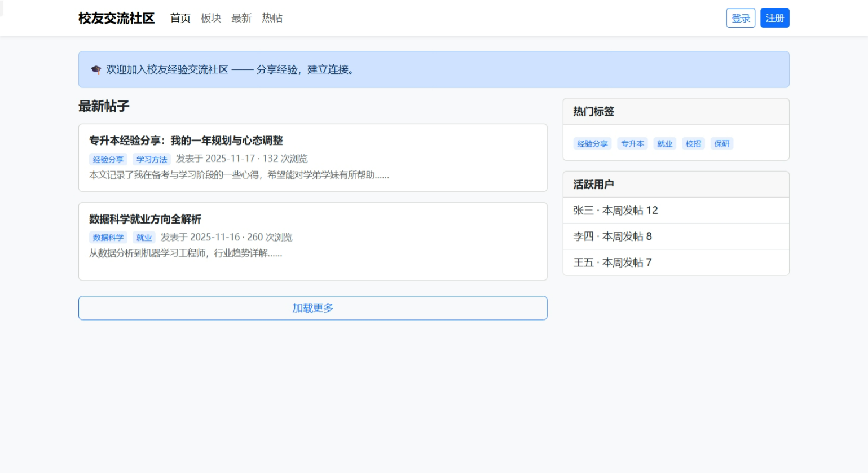Open the 首页 navigation item
Screen dimensions: 868x473
coord(180,18)
